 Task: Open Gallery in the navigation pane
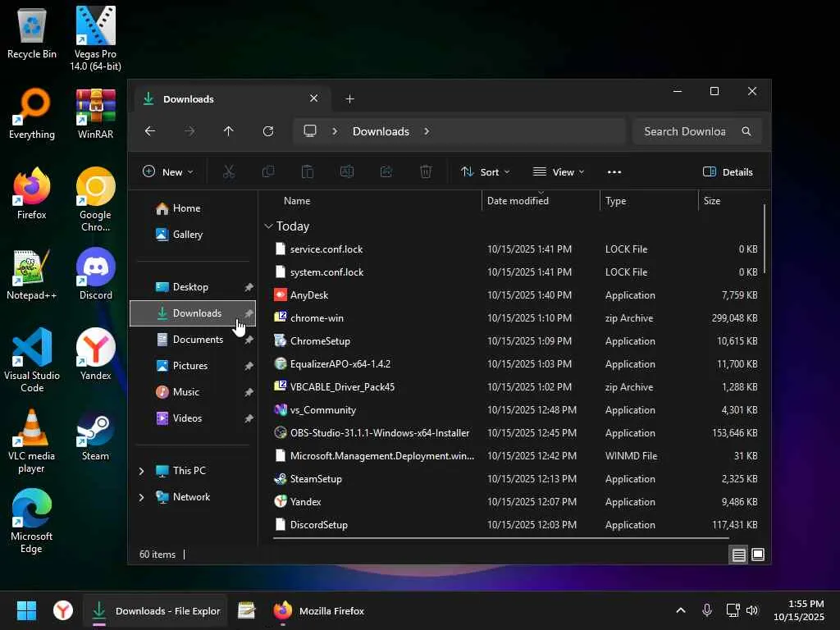pyautogui.click(x=193, y=235)
